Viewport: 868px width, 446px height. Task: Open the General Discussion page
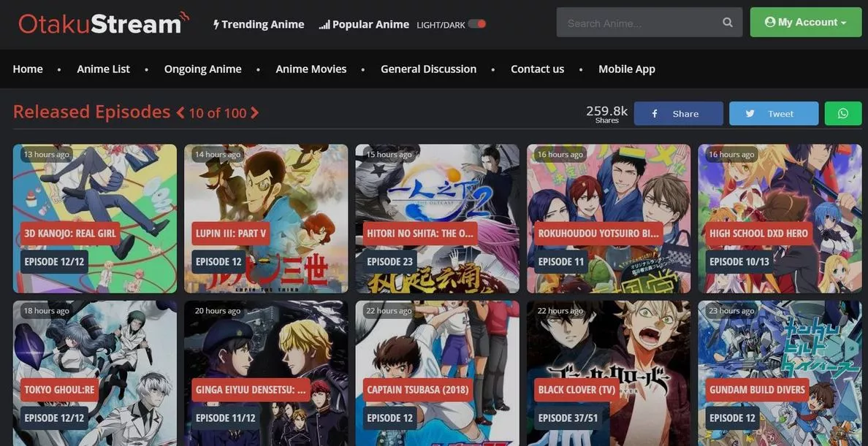428,69
